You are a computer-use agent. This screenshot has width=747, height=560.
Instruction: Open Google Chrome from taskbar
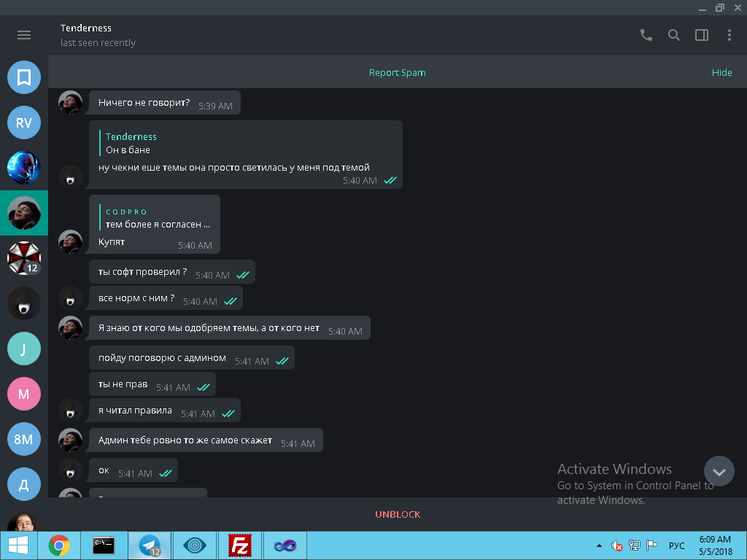59,545
